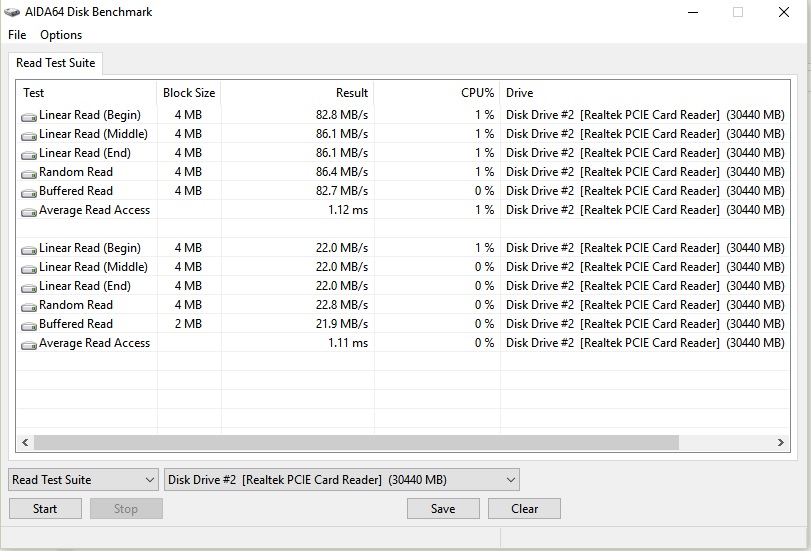Image resolution: width=811 pixels, height=551 pixels.
Task: Click the horizontal scrollbar's right arrow
Action: click(x=782, y=442)
